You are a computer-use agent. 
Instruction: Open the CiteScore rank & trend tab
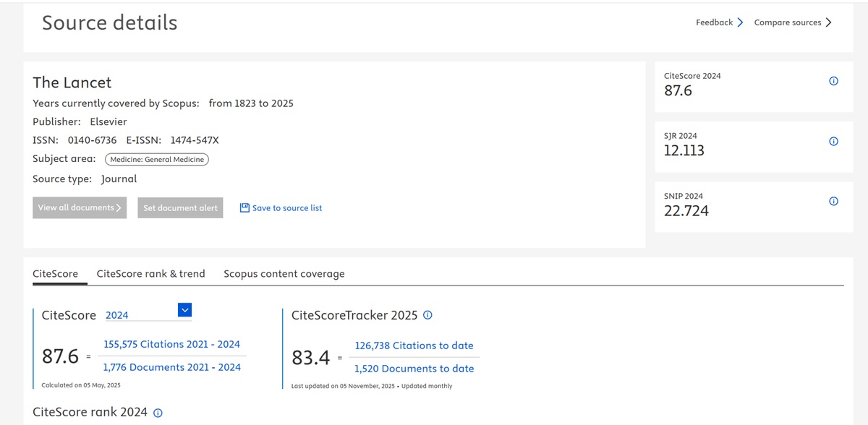click(150, 274)
